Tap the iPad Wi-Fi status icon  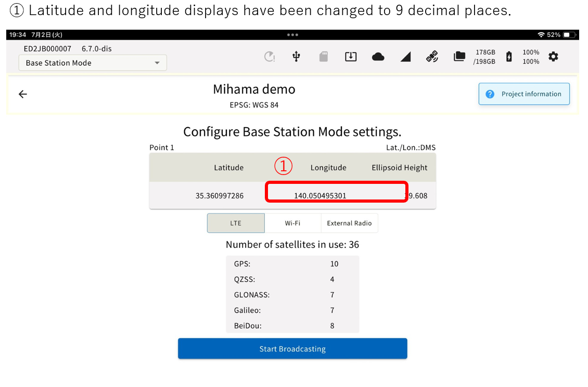pos(541,34)
